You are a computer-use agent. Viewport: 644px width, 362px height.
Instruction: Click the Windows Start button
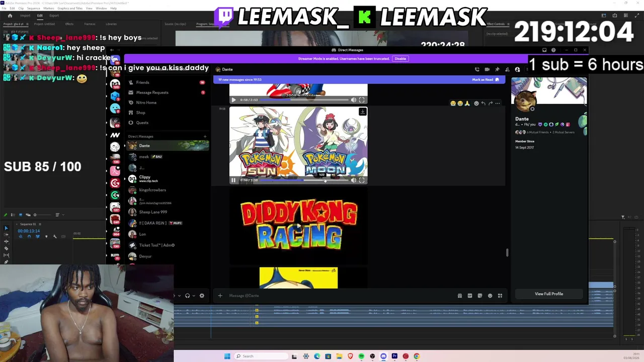(227, 356)
